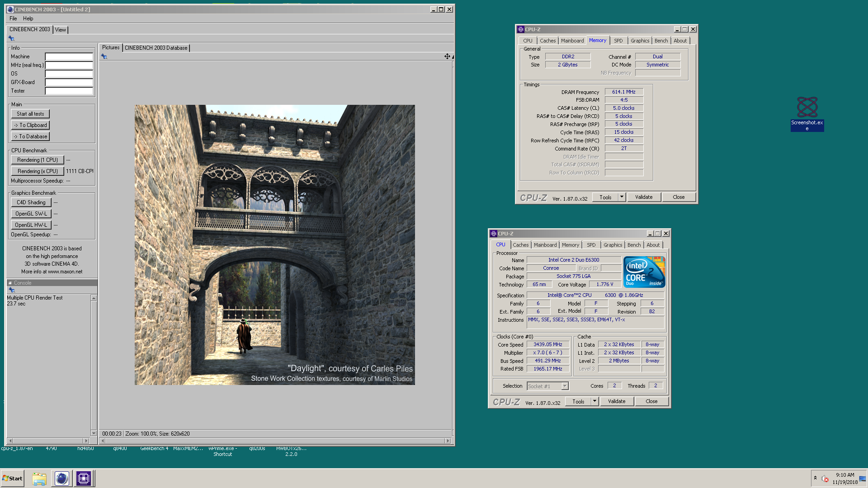
Task: Select the Pictures tab
Action: pos(111,47)
